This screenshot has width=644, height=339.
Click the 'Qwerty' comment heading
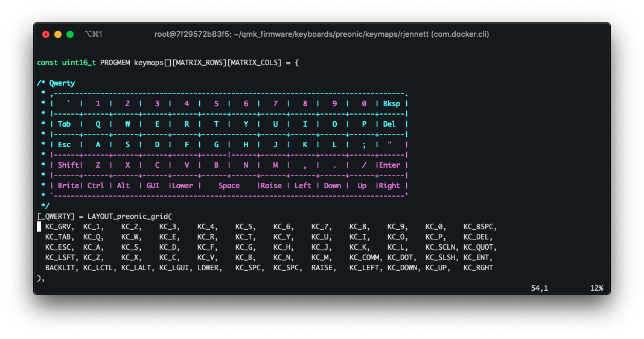coord(62,83)
